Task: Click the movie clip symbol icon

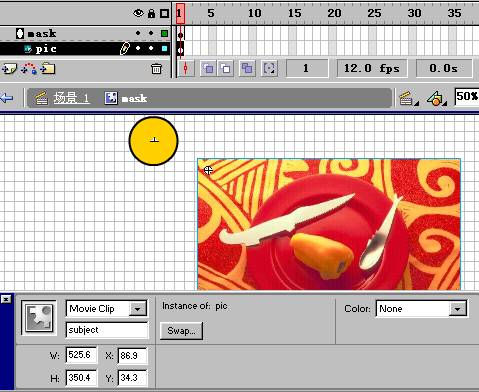Action: 39,318
